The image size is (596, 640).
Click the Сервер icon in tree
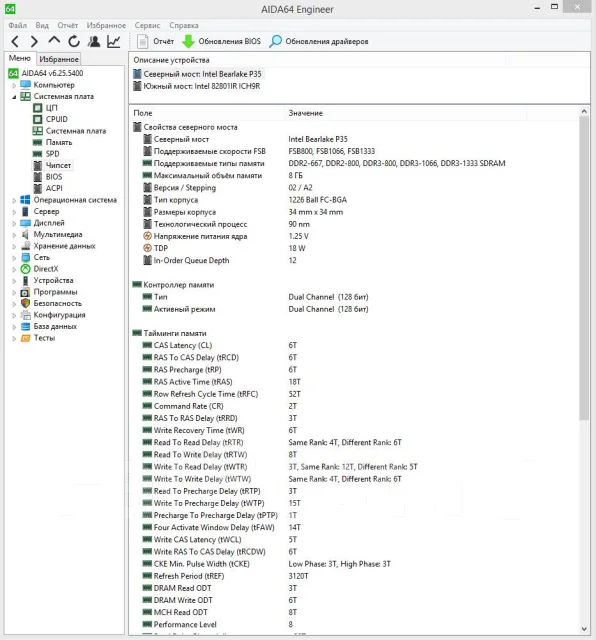(x=25, y=211)
